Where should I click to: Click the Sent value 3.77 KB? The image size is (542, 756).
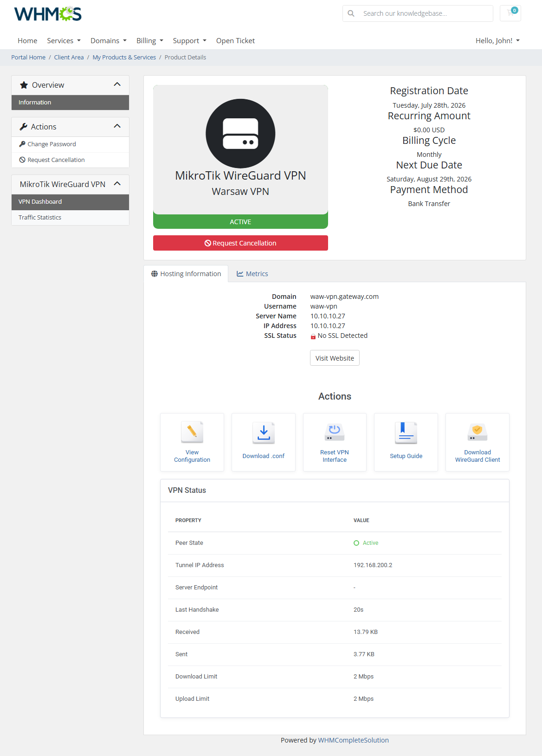click(364, 654)
